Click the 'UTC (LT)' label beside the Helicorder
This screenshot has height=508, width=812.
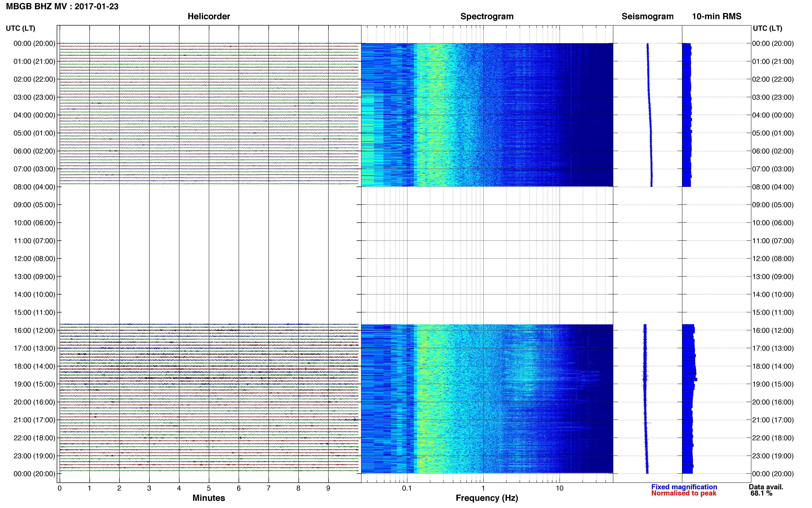pos(21,28)
